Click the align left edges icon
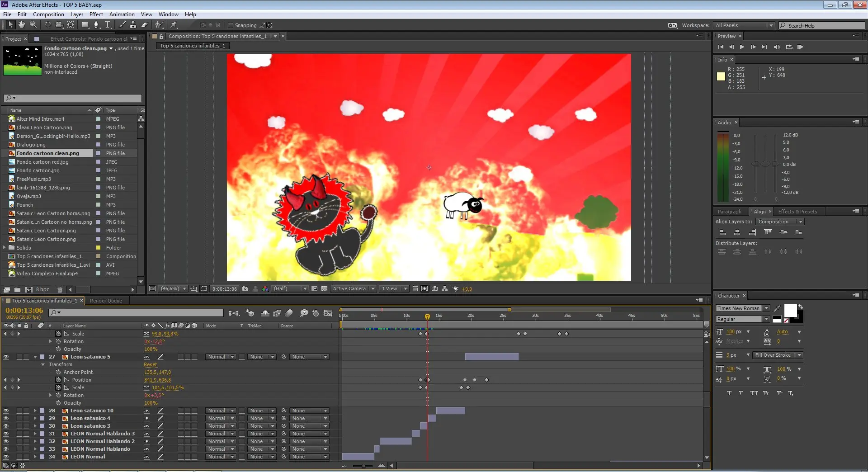 tap(722, 232)
